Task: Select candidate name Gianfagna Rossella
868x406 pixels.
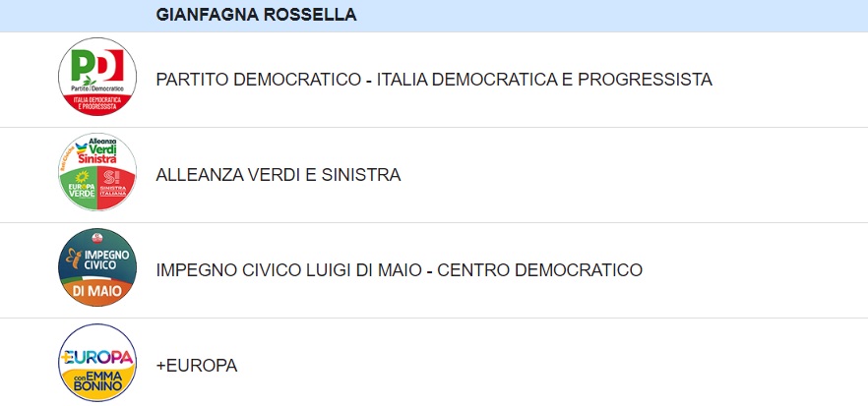Action: tap(256, 15)
